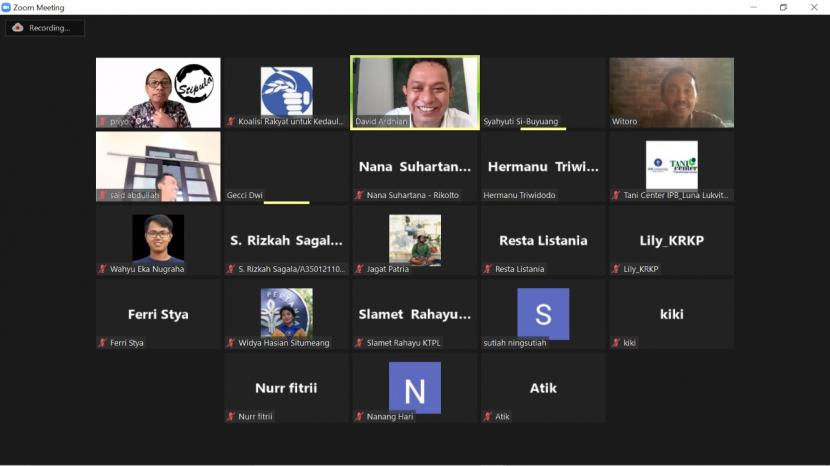
Task: Click Widya Hasian Situmeang's profile picture
Action: click(287, 313)
